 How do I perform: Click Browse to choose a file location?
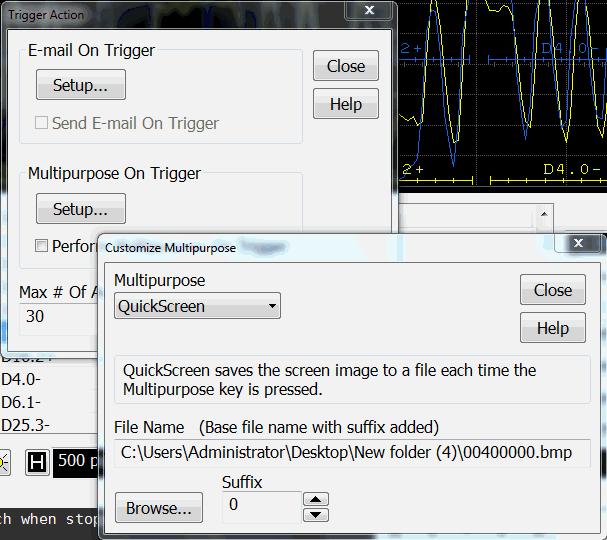coord(158,508)
